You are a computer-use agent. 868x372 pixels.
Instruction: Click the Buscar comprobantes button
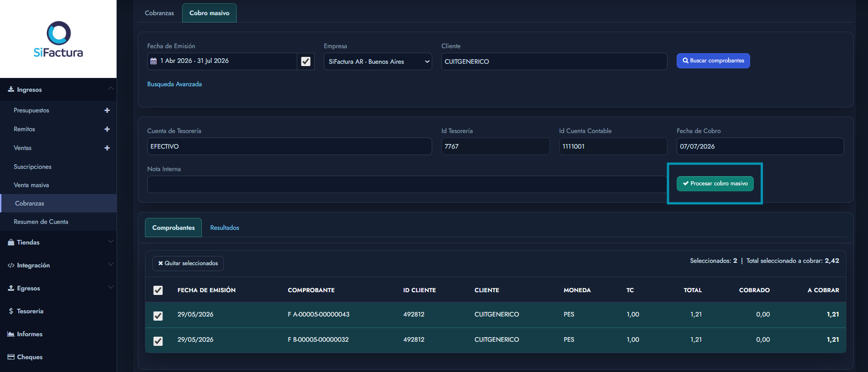[x=713, y=61]
